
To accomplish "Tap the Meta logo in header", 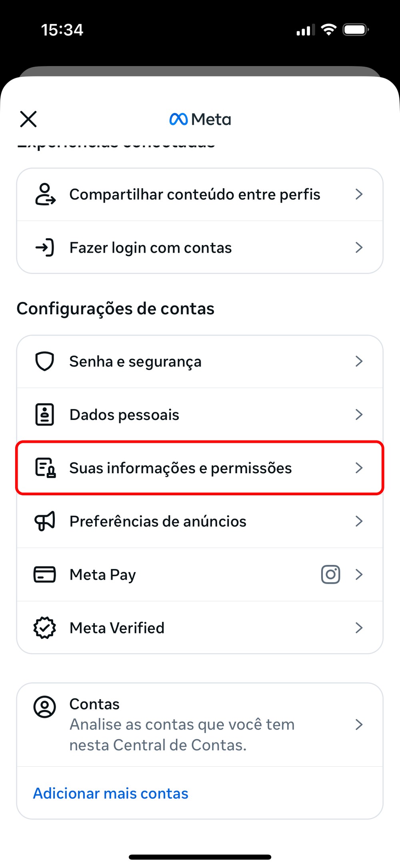I will [x=200, y=119].
